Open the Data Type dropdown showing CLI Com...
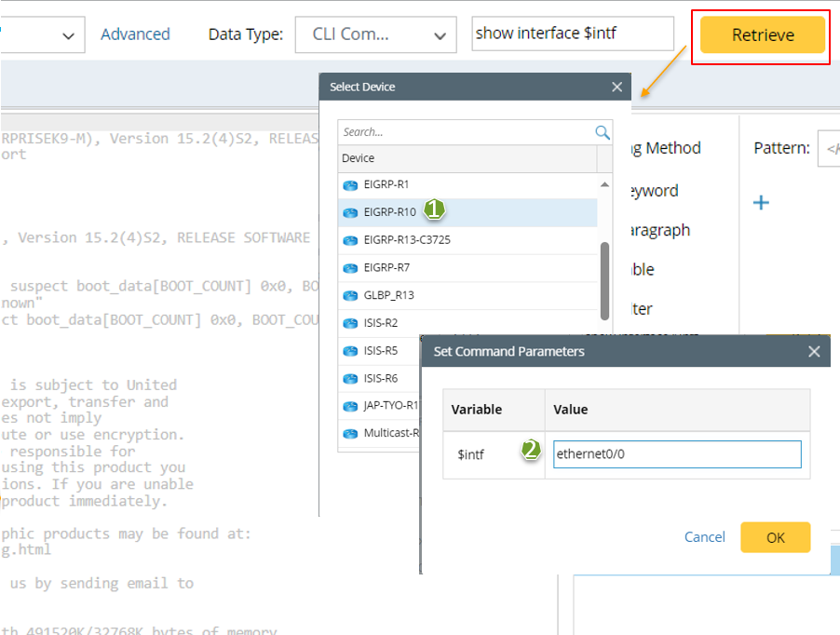Image resolution: width=840 pixels, height=635 pixels. point(375,34)
